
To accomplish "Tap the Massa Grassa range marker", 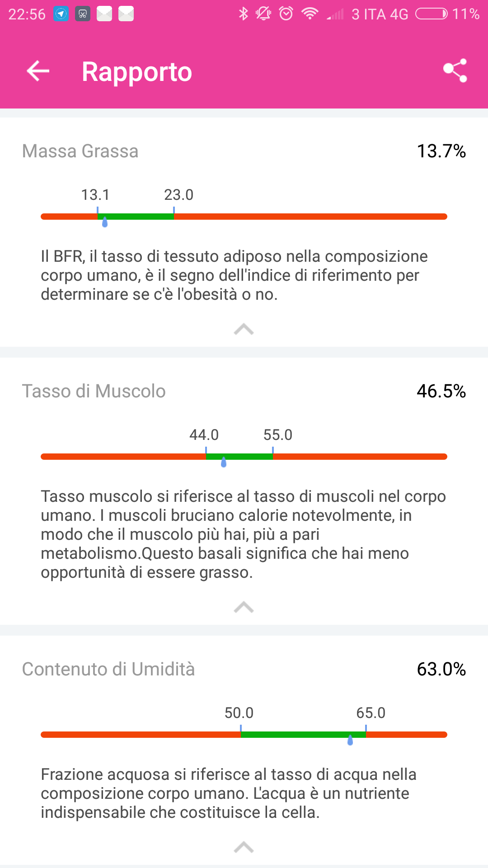I will click(105, 222).
